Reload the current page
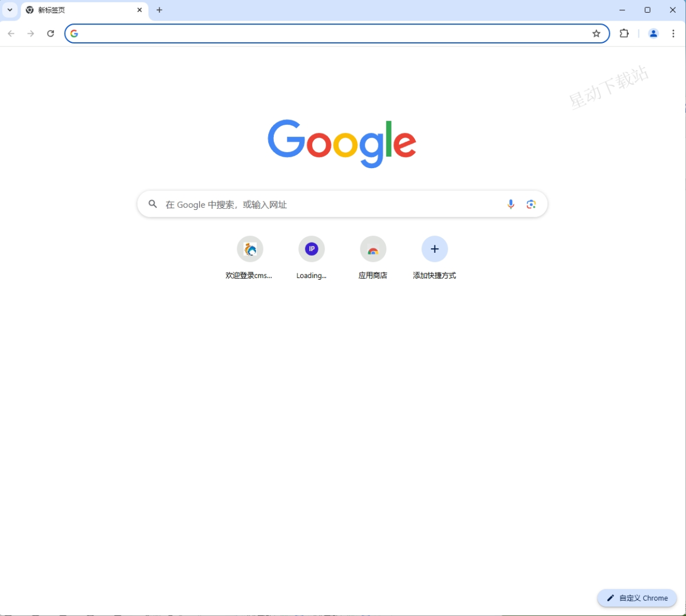686x616 pixels. pyautogui.click(x=50, y=34)
